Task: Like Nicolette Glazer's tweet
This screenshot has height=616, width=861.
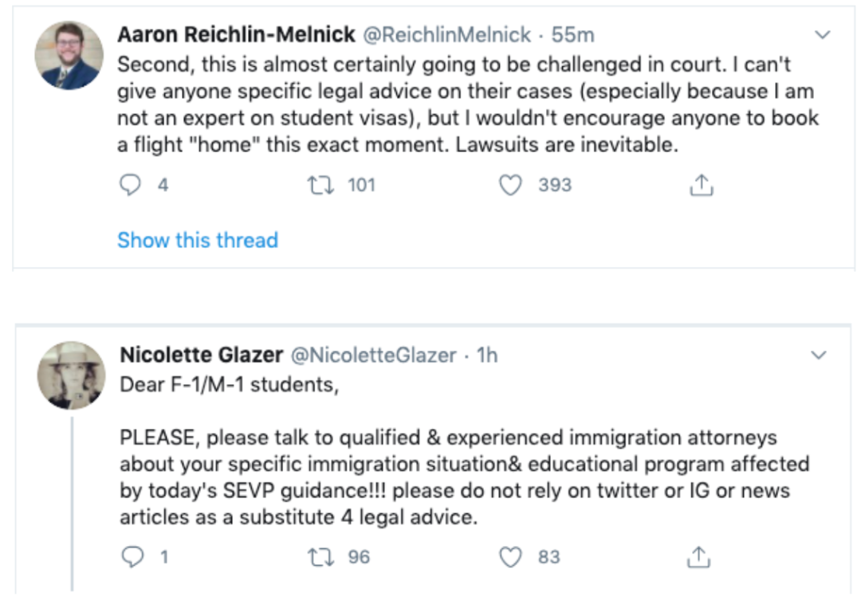Action: coord(510,557)
